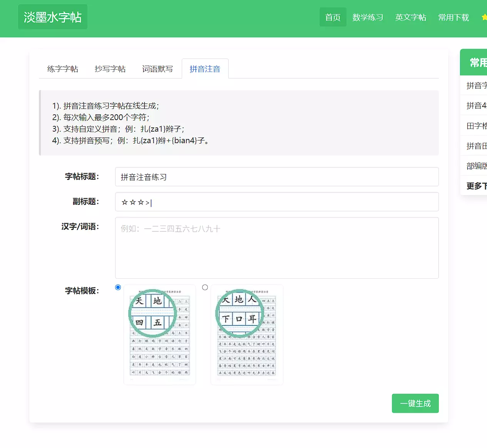Open the 词语默写 tab

[157, 69]
